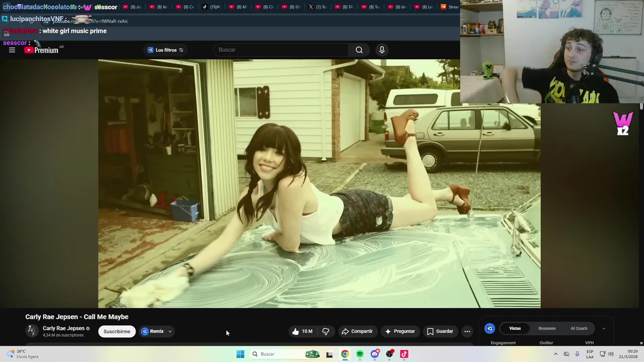Viewport: 644px width, 362px height.
Task: Click the Engagement column label
Action: [x=503, y=343]
